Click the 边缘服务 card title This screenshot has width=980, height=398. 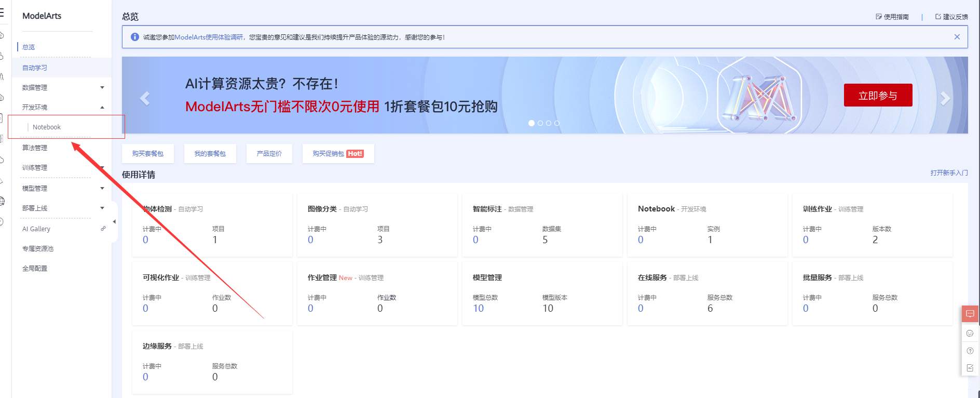[157, 346]
